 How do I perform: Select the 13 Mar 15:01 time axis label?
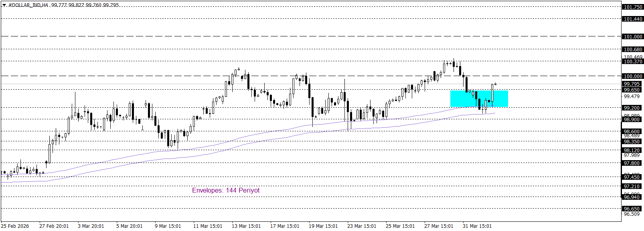tap(246, 226)
